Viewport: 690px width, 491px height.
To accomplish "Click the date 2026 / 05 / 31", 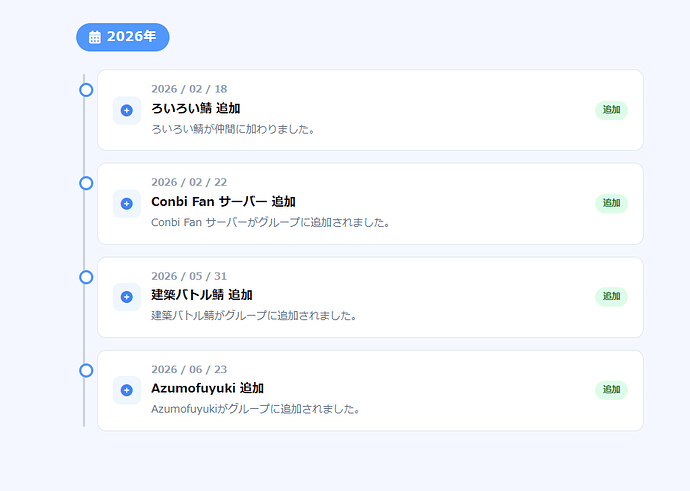I will pos(189,276).
